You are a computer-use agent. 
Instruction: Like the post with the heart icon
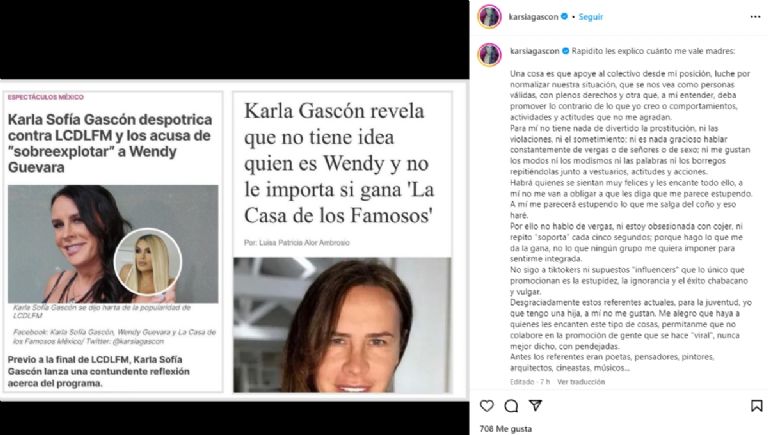tap(486, 406)
